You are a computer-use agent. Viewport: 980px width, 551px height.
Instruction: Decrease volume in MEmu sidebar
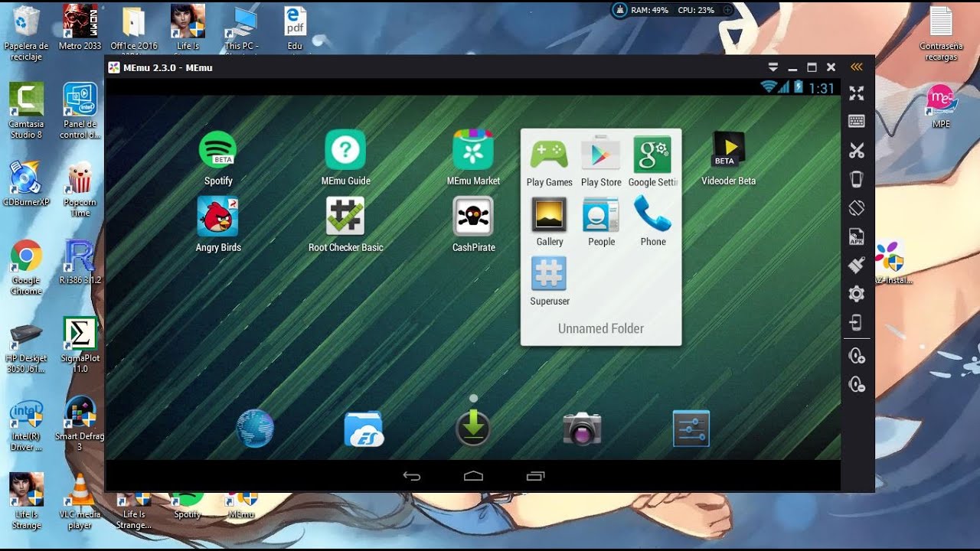pyautogui.click(x=857, y=385)
